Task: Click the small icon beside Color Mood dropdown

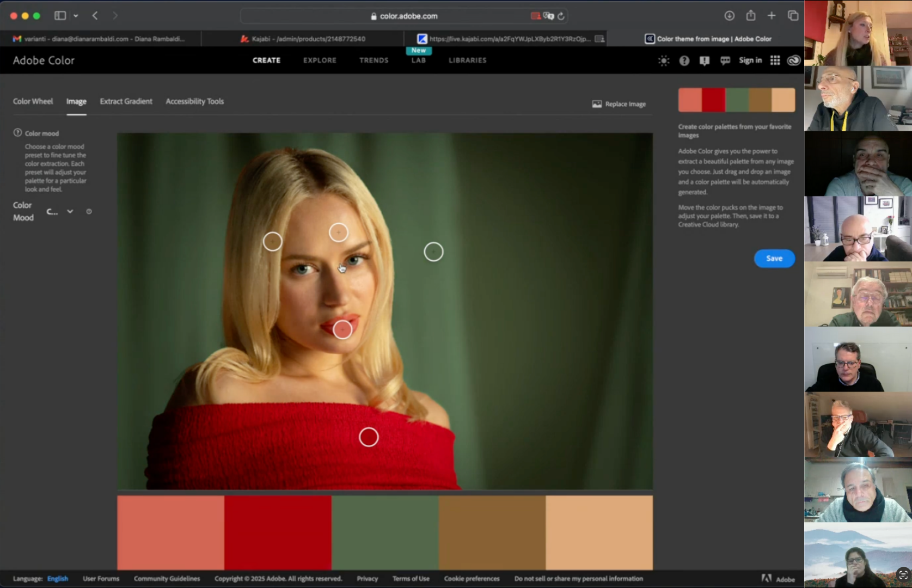Action: 89,211
